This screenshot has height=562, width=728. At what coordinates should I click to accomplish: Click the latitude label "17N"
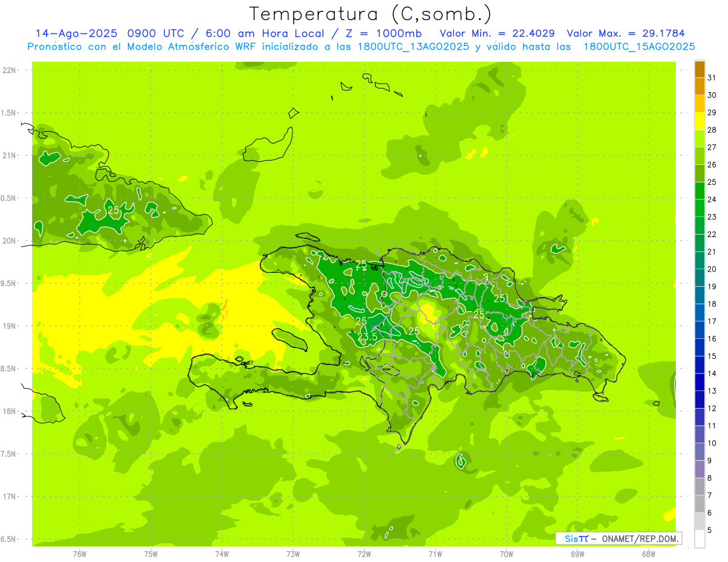pyautogui.click(x=10, y=497)
